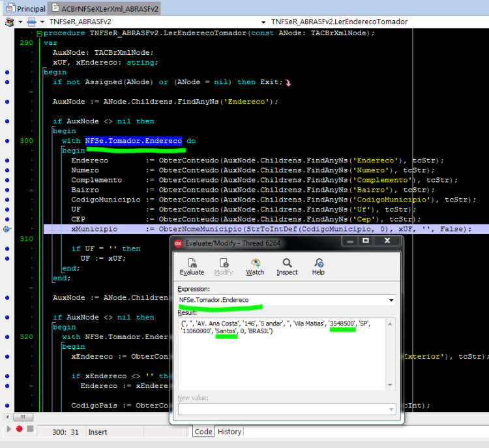This screenshot has height=448, width=489.
Task: Click the blue section navigation icon
Action: (31, 22)
